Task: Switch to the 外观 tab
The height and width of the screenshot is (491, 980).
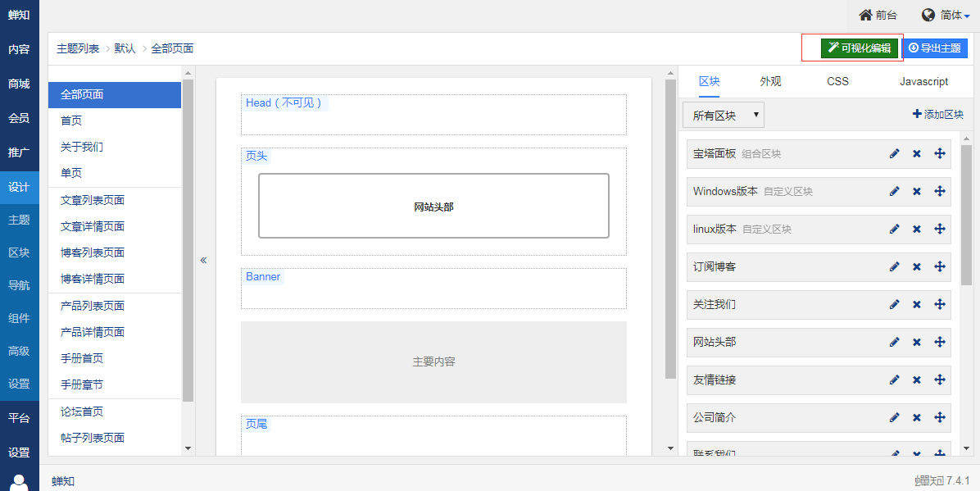Action: point(770,82)
